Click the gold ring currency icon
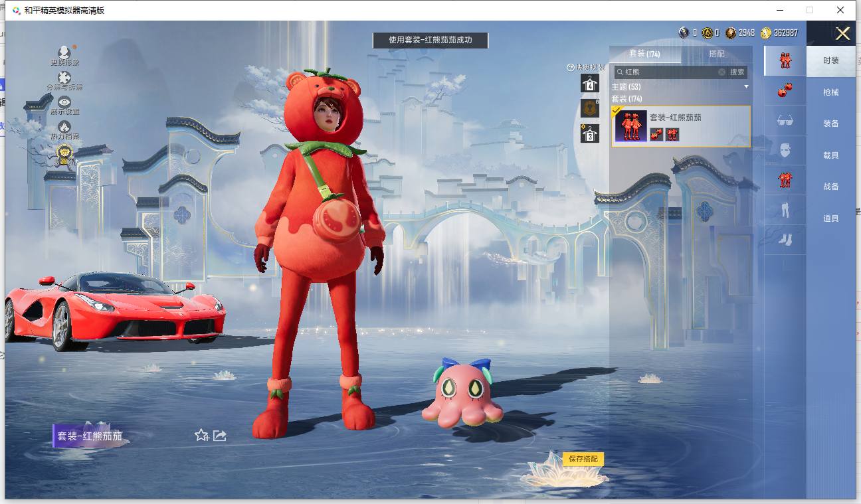The height and width of the screenshot is (504, 861). (x=708, y=33)
